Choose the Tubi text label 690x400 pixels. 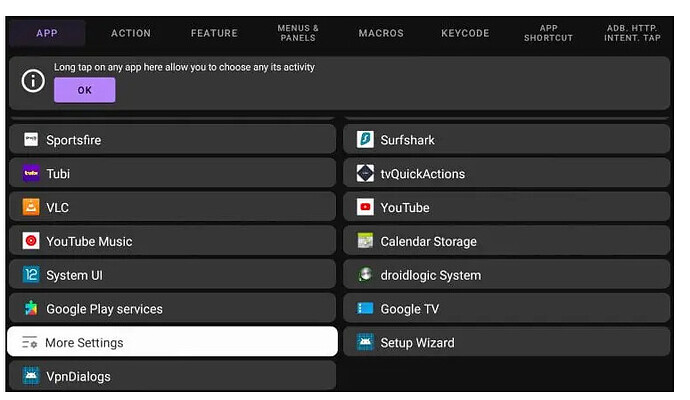click(x=58, y=174)
